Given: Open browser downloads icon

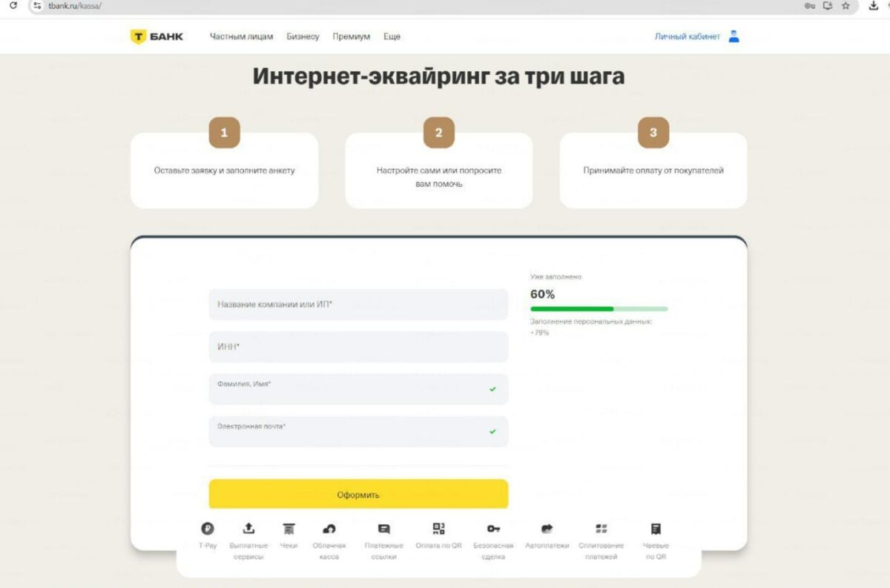Looking at the screenshot, I should (873, 5).
